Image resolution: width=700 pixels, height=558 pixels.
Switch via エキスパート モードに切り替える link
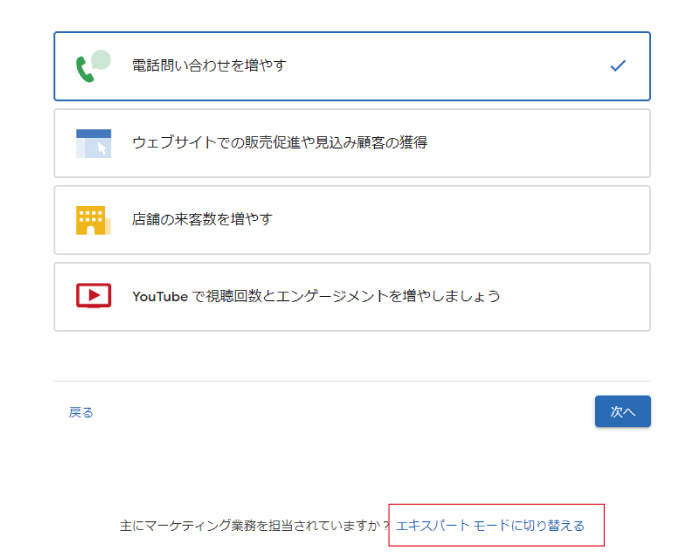[490, 525]
